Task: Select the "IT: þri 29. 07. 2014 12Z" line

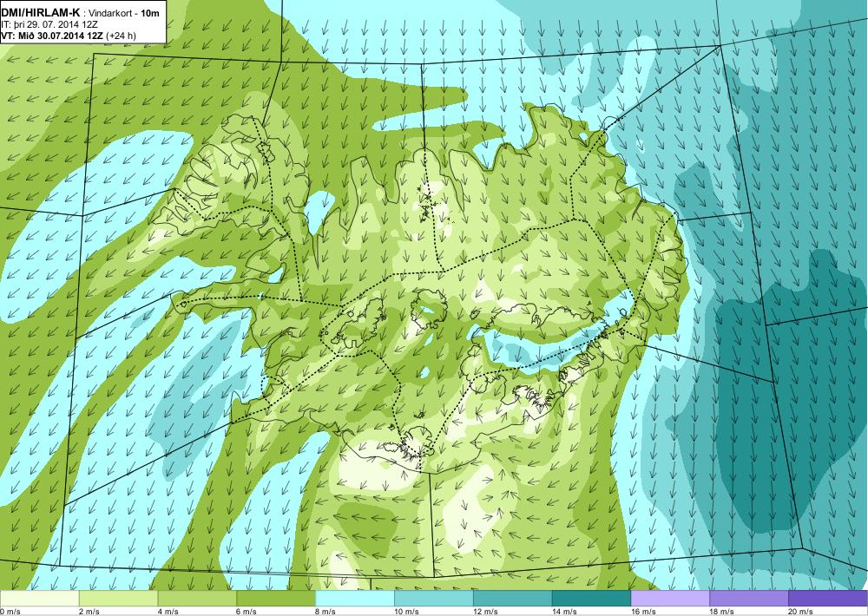Action: point(49,24)
